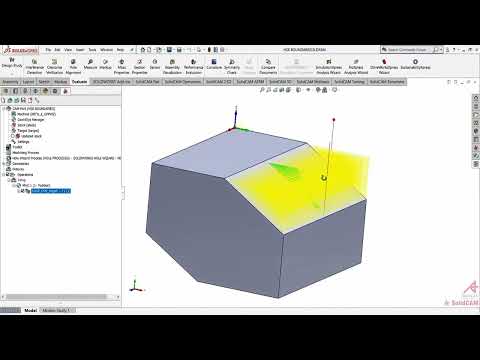Switch to the SolidCAM Turning tab
This screenshot has width=480, height=360.
pyautogui.click(x=349, y=82)
